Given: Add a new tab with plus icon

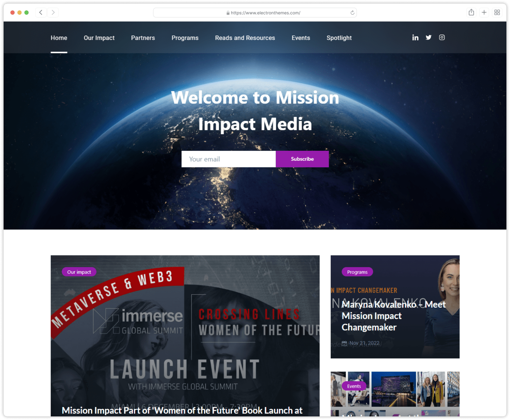Looking at the screenshot, I should (x=484, y=13).
